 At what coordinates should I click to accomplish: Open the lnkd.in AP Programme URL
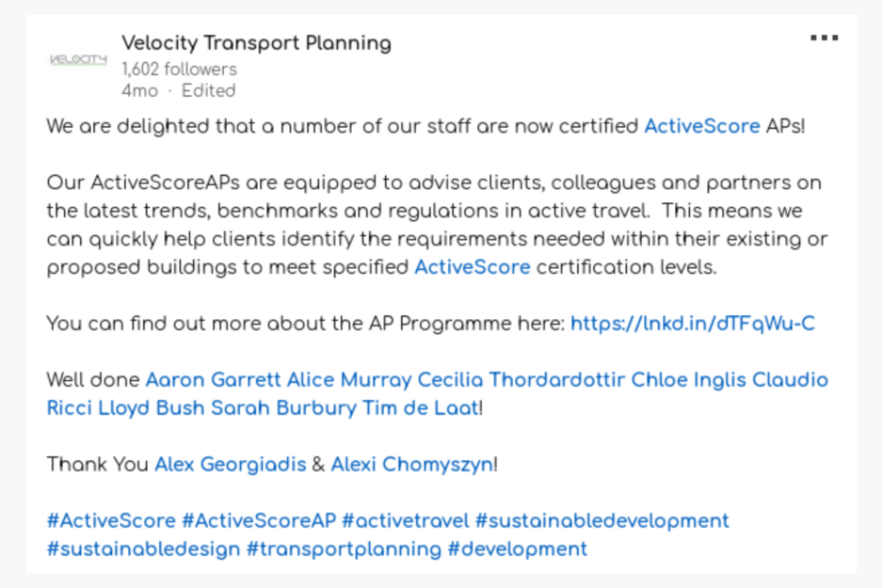(x=692, y=324)
